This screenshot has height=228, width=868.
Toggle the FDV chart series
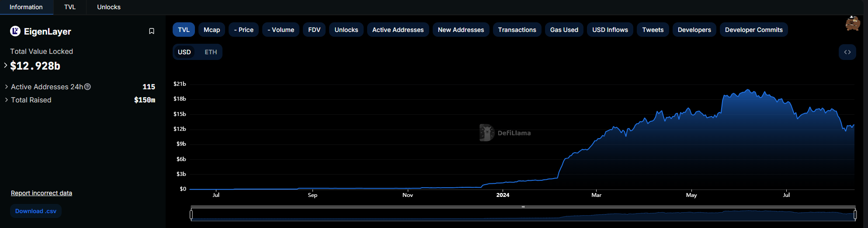(314, 30)
